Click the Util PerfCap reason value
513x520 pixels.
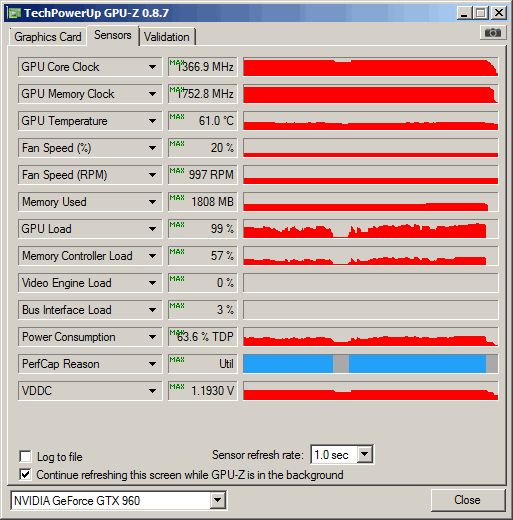click(x=203, y=364)
